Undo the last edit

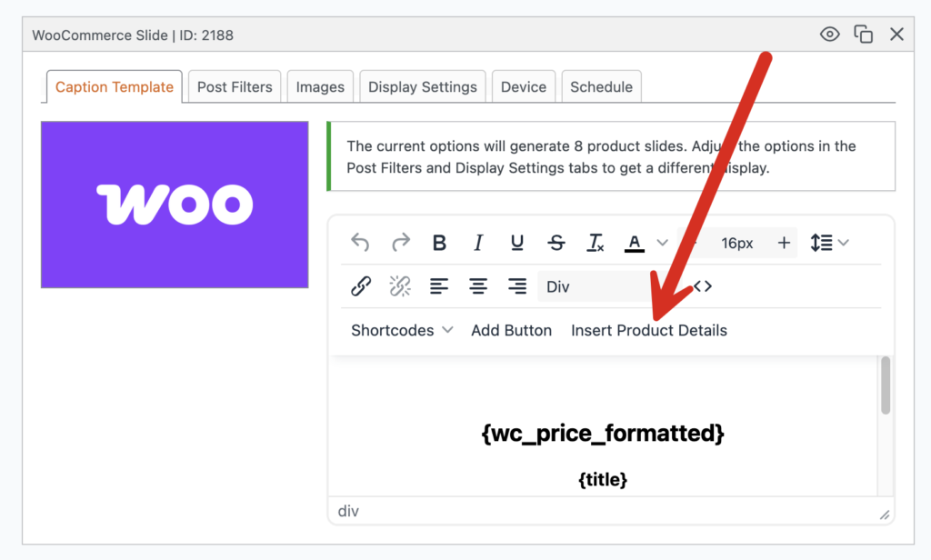360,242
